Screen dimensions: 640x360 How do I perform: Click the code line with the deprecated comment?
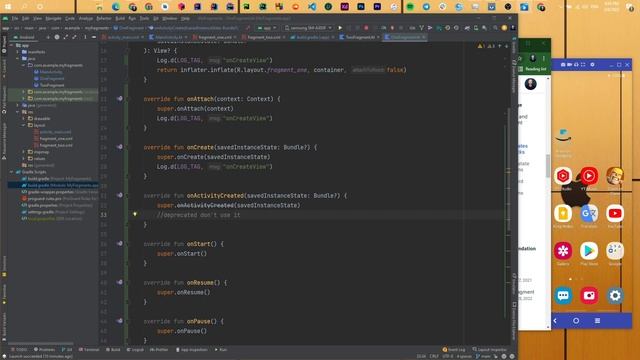pos(198,215)
